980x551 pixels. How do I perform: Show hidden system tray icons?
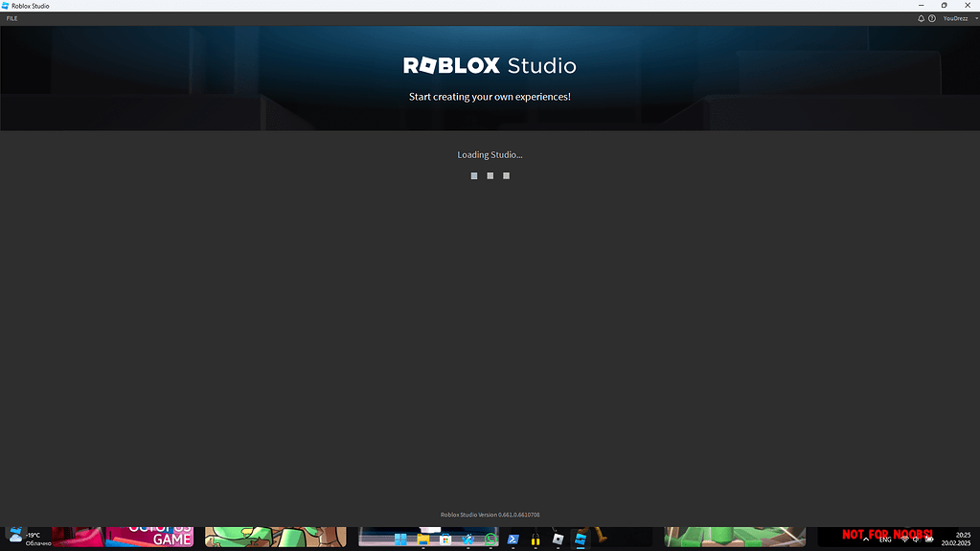866,540
